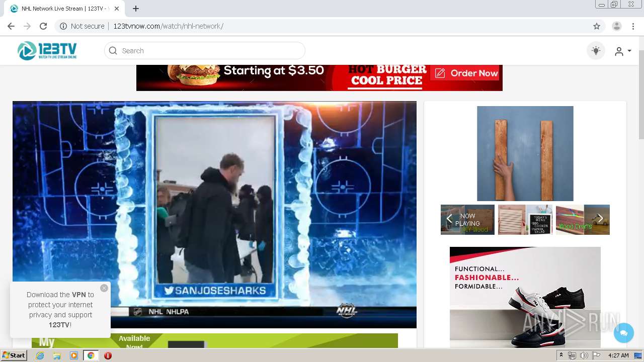The image size is (644, 362).
Task: Open the Fila sneakers advertisement
Action: (525, 297)
